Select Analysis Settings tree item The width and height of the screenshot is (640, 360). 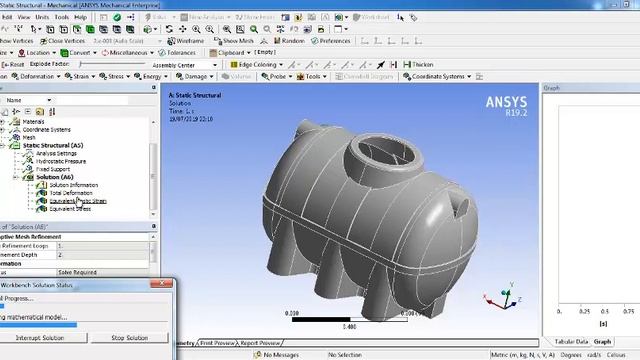56,153
